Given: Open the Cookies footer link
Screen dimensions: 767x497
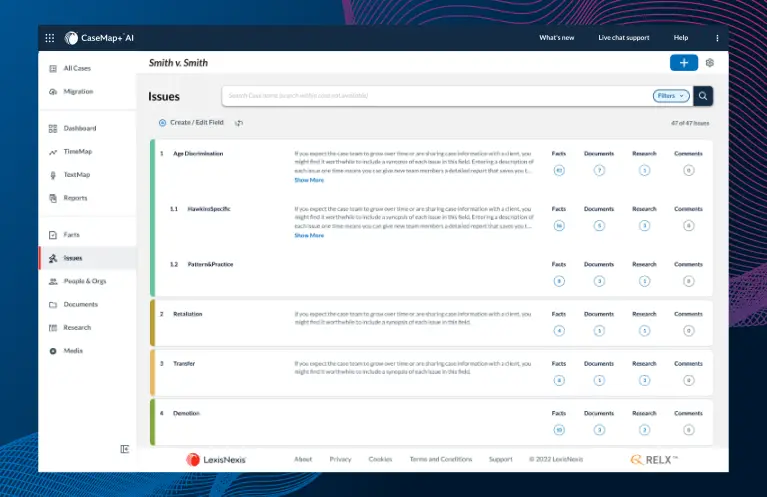Looking at the screenshot, I should tap(380, 459).
